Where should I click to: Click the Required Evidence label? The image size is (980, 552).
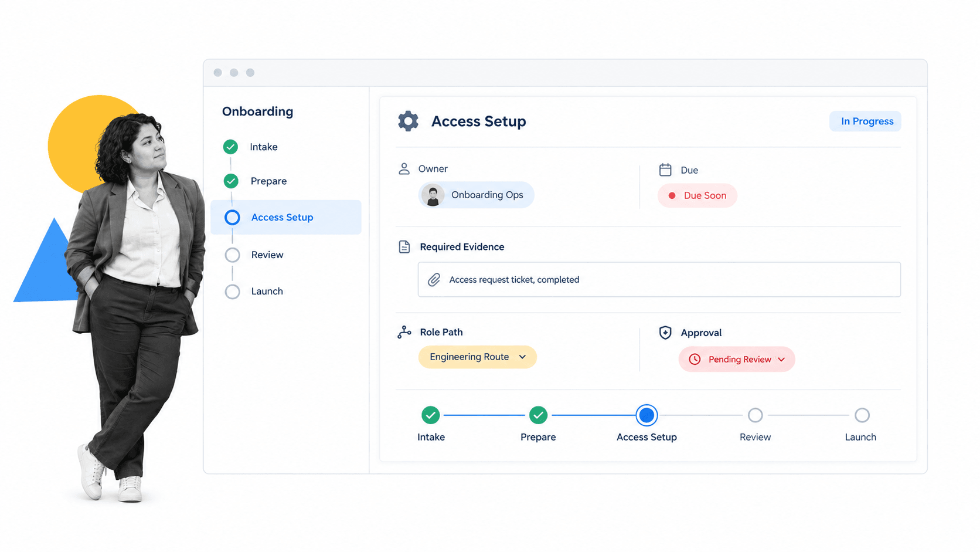tap(462, 247)
